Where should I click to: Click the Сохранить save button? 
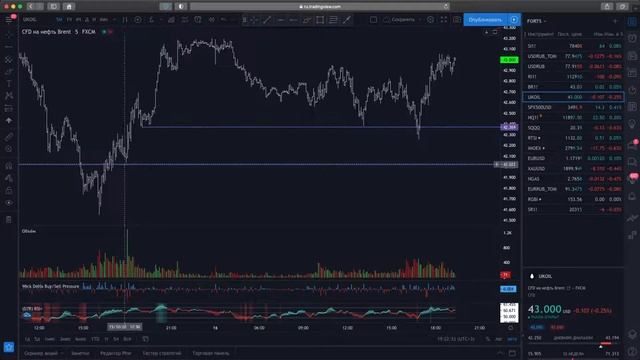(x=400, y=20)
